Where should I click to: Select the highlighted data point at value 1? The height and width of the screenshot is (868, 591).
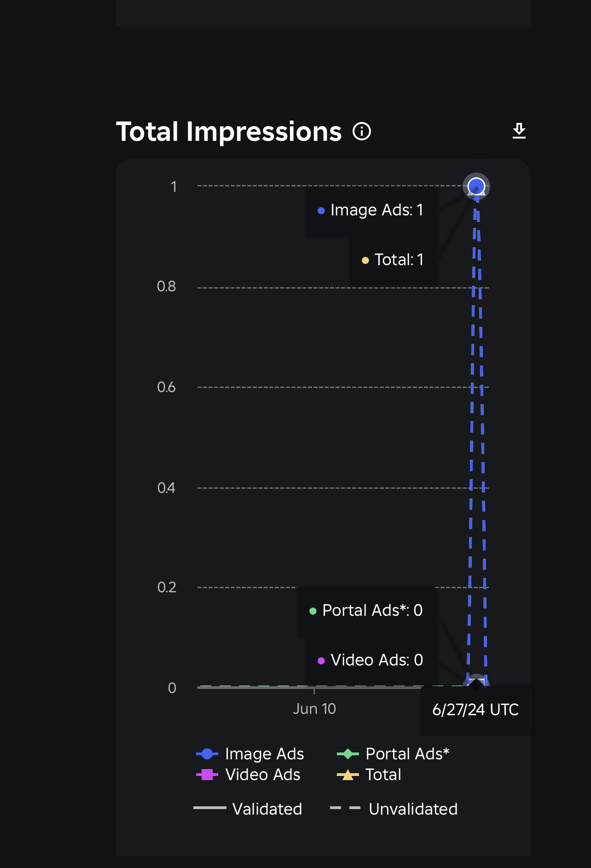[476, 186]
